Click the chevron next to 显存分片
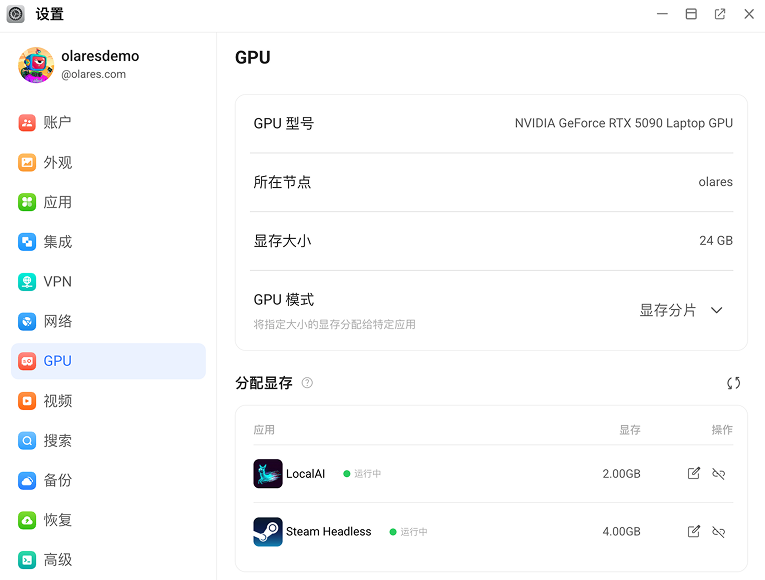 click(x=716, y=310)
